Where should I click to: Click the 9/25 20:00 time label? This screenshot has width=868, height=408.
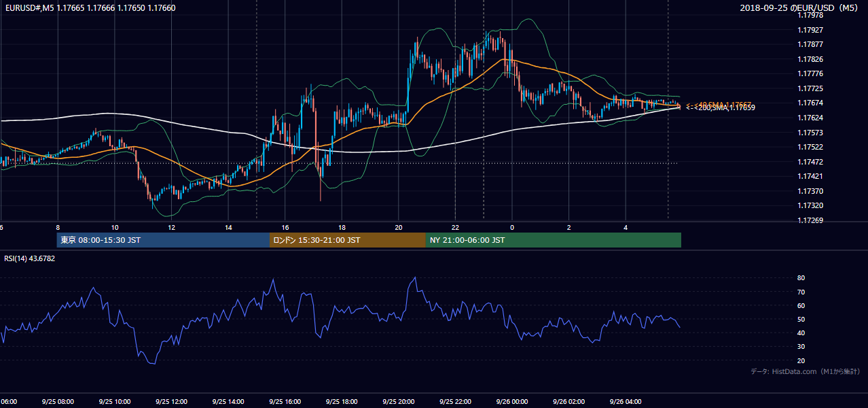[x=398, y=401]
